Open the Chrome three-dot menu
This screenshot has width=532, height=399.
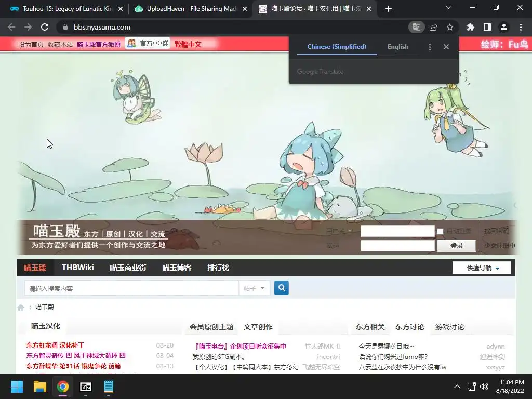[x=521, y=27]
